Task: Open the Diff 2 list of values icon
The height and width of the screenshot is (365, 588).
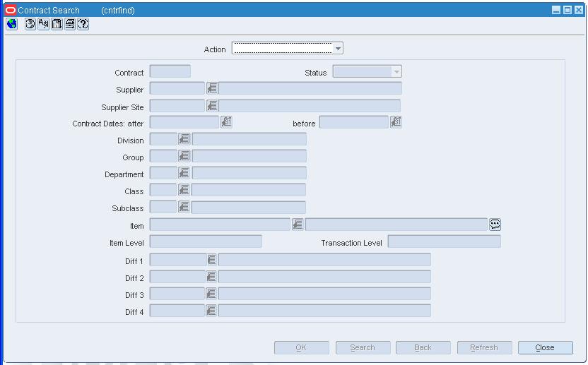Action: coord(211,277)
